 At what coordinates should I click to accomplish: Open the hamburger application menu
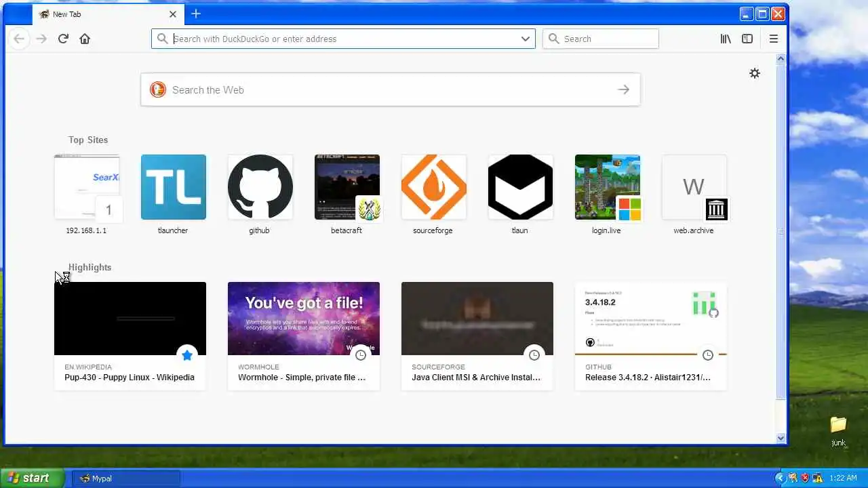773,39
